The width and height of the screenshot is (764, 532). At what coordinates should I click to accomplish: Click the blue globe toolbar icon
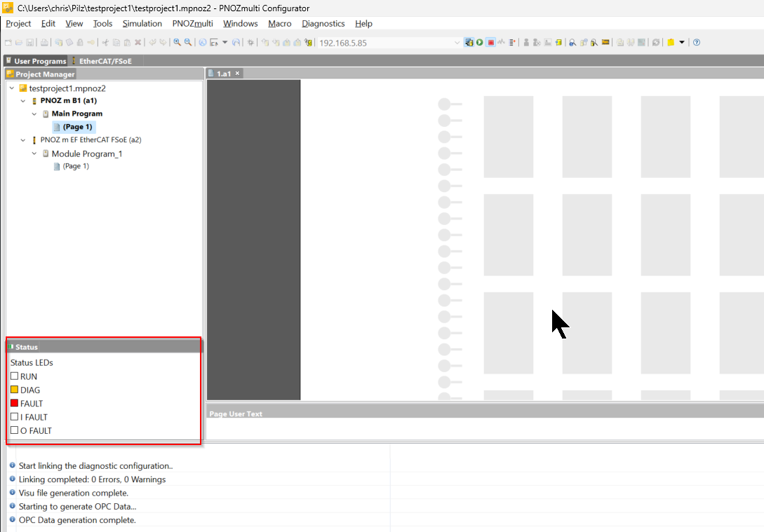pyautogui.click(x=203, y=42)
